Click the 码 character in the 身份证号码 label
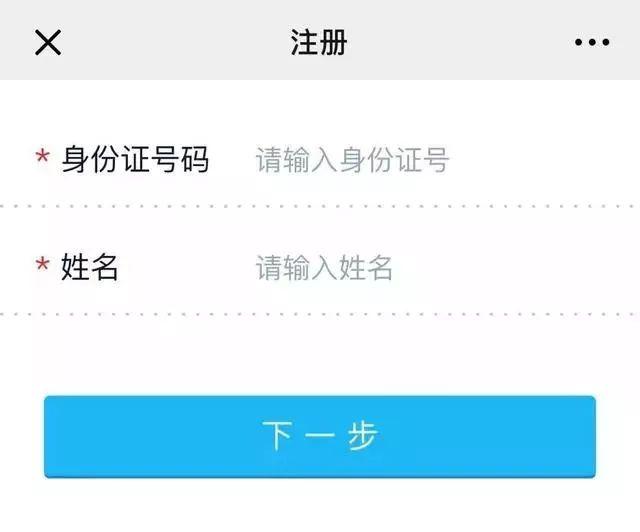 (195, 159)
